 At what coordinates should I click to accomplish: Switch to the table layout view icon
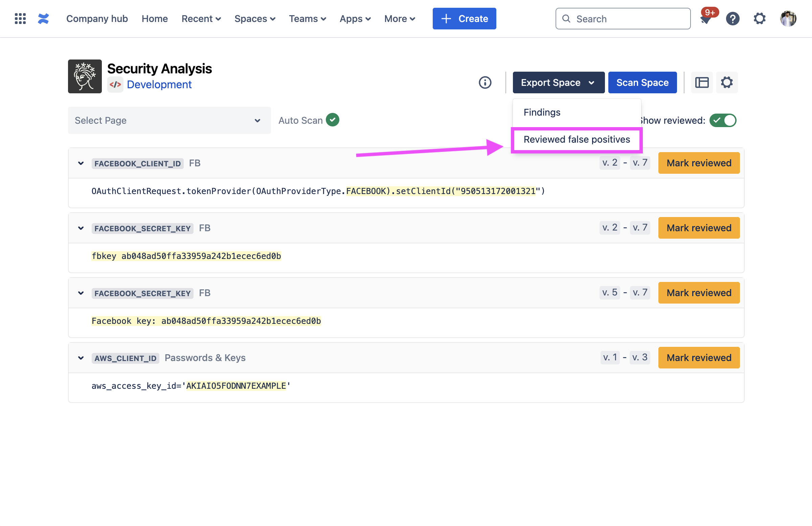pyautogui.click(x=702, y=82)
